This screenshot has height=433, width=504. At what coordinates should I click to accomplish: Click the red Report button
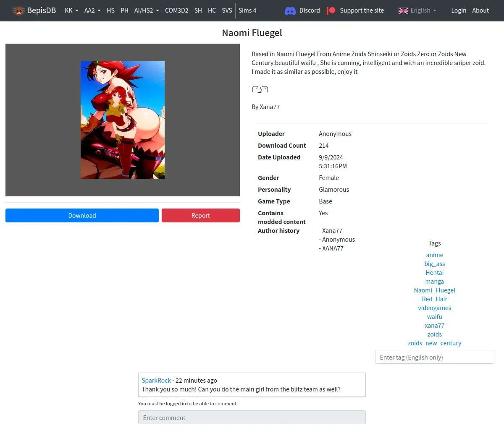tap(201, 215)
